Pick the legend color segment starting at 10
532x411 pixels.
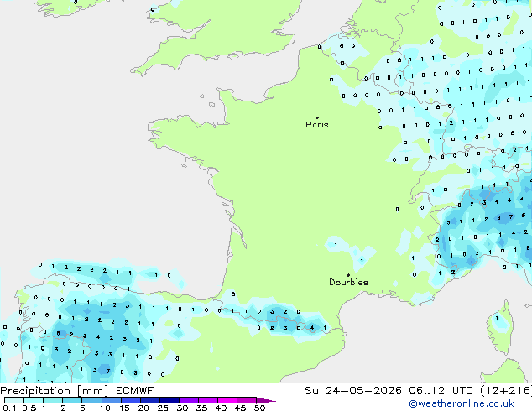point(111,400)
